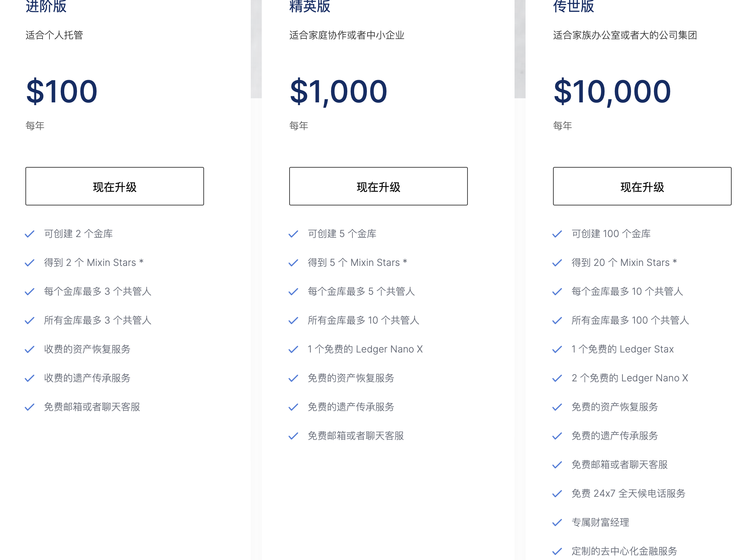Image resolution: width=744 pixels, height=560 pixels.
Task: Click 现在升级 button under $1,000 plan
Action: point(378,186)
